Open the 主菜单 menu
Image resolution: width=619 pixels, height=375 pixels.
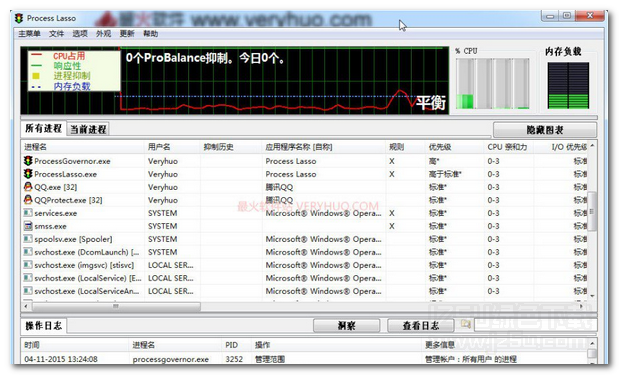[29, 34]
